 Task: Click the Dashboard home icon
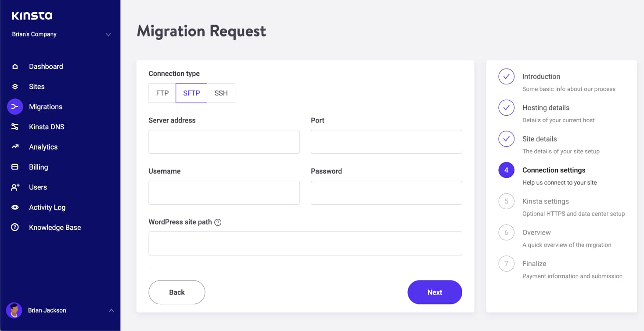pyautogui.click(x=15, y=66)
